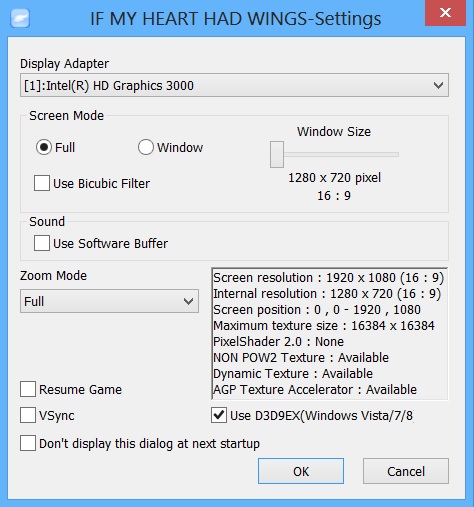This screenshot has height=507, width=474.
Task: Click the Dynamic Texture : Available line
Action: pyautogui.click(x=293, y=373)
